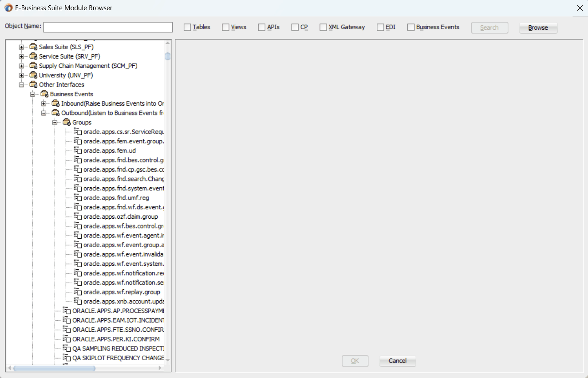The width and height of the screenshot is (588, 378).
Task: Select oracle.apps.wf.event.agent.ir row
Action: (119, 235)
